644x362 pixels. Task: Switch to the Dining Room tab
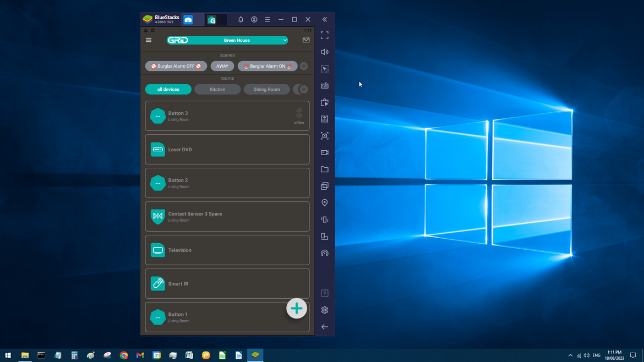pyautogui.click(x=266, y=89)
